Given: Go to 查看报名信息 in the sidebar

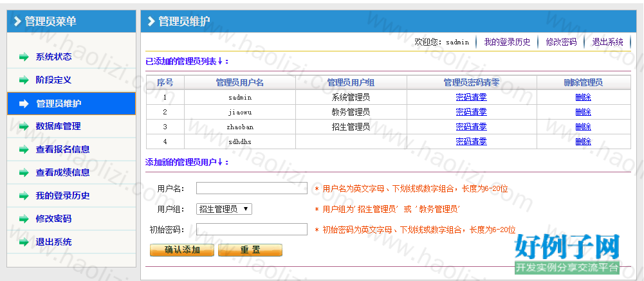Looking at the screenshot, I should point(63,149).
